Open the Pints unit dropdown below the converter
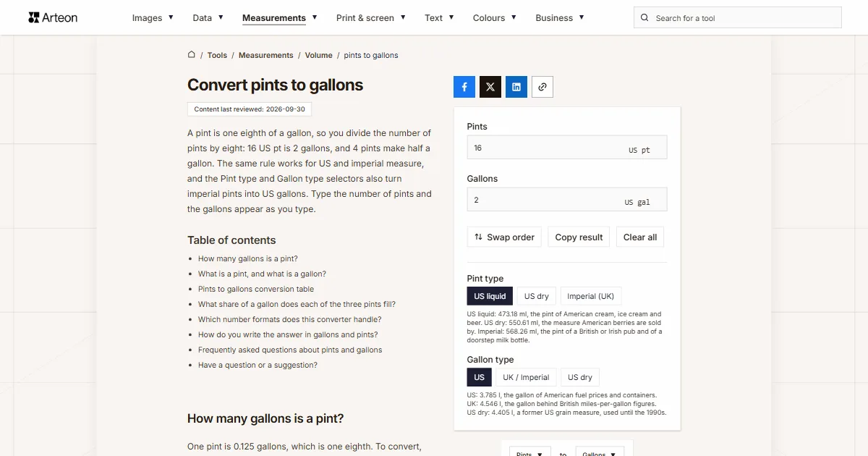868x456 pixels. click(530, 453)
